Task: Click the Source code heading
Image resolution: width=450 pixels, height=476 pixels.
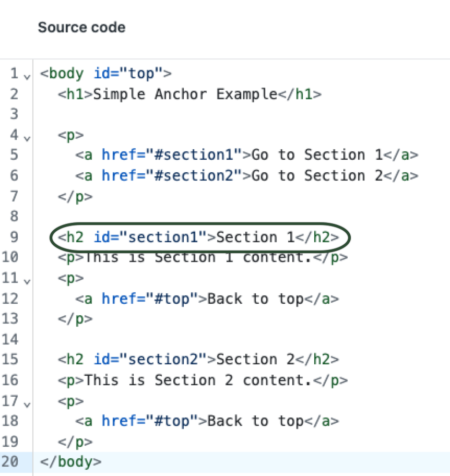Action: (81, 28)
